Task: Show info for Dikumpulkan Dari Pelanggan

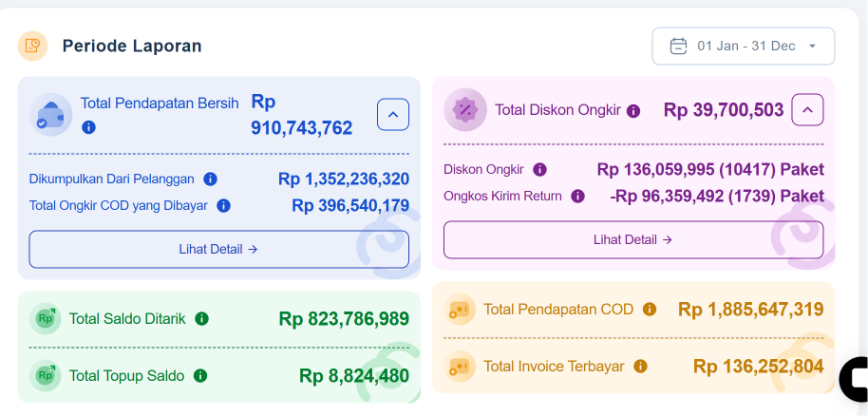Action: (210, 179)
